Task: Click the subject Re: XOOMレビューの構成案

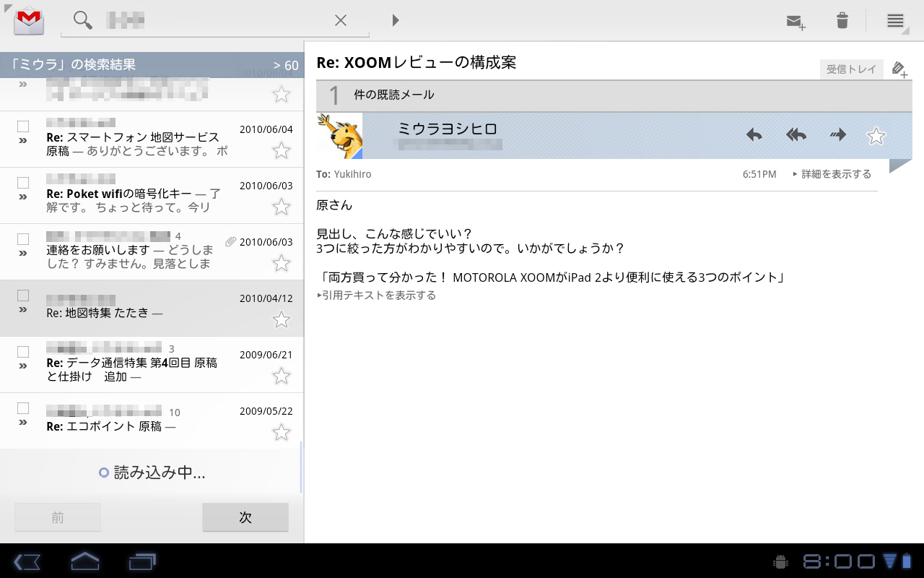Action: coord(417,62)
